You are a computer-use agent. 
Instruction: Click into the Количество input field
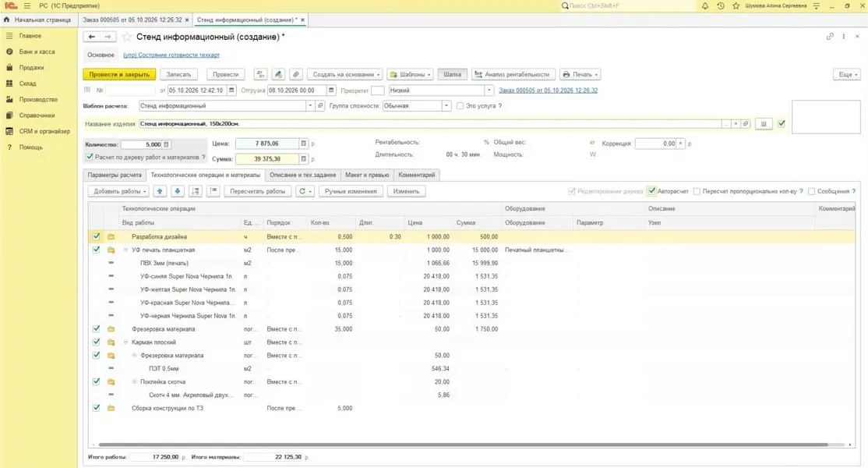(x=142, y=144)
